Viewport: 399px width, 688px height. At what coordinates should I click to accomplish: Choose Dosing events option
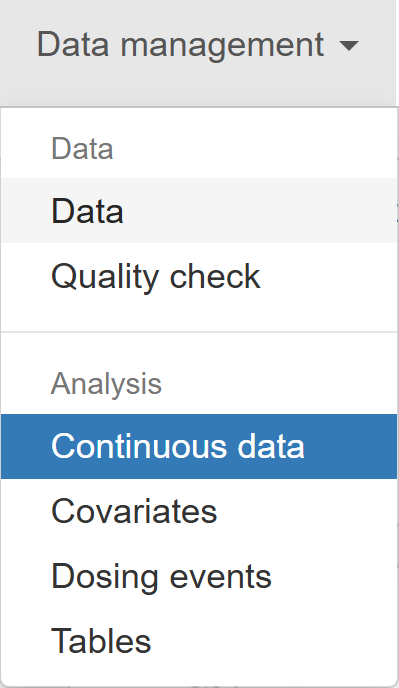tap(199, 576)
